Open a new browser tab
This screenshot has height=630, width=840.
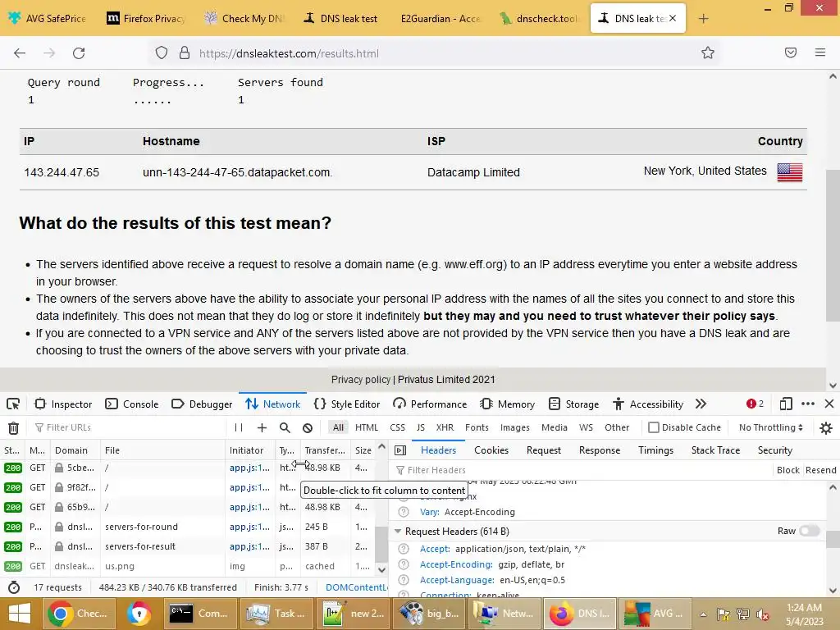pyautogui.click(x=703, y=19)
